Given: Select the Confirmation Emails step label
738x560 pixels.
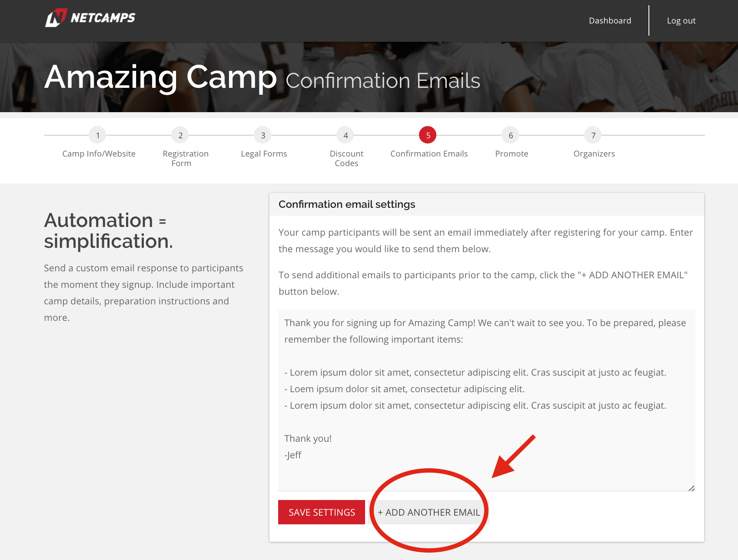Looking at the screenshot, I should [429, 153].
